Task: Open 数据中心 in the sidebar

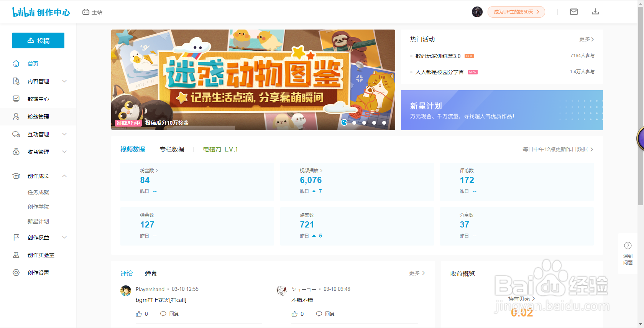Action: click(x=38, y=99)
